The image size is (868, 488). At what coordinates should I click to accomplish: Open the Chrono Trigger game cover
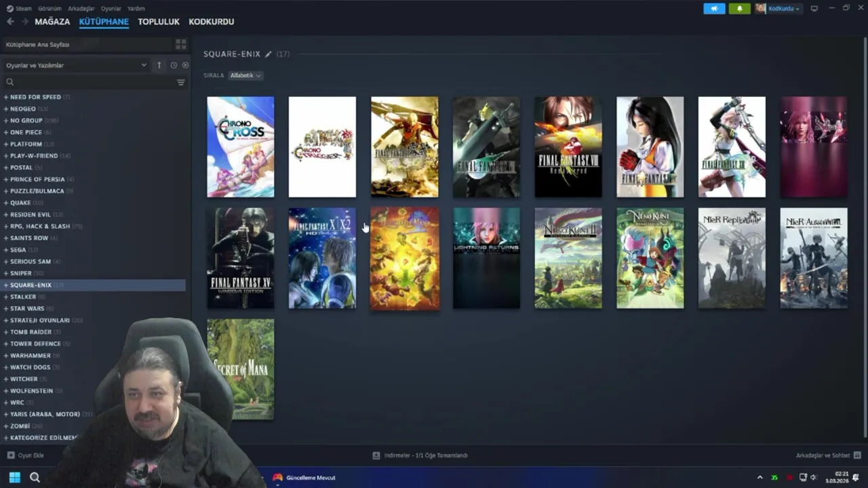pos(322,147)
